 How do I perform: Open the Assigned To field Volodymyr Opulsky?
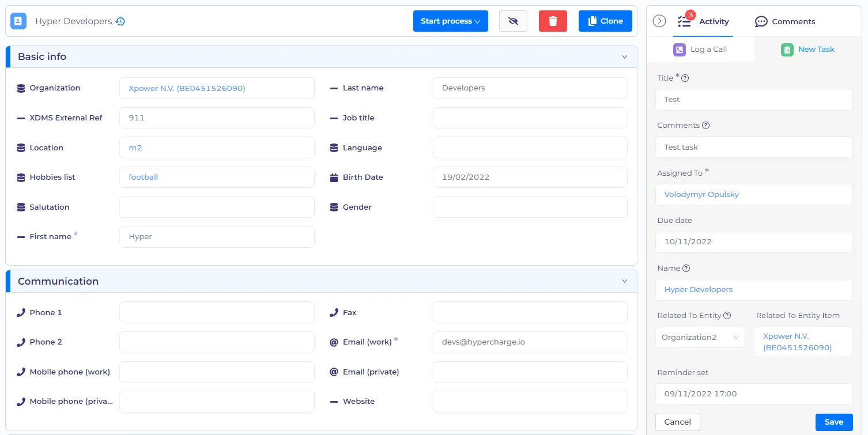coord(754,195)
